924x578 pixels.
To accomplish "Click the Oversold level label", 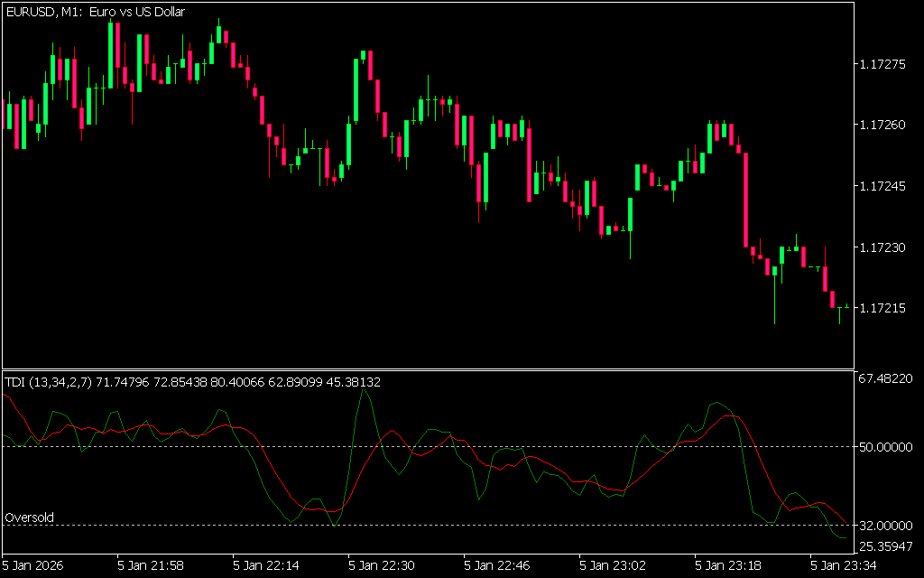I will 30,517.
